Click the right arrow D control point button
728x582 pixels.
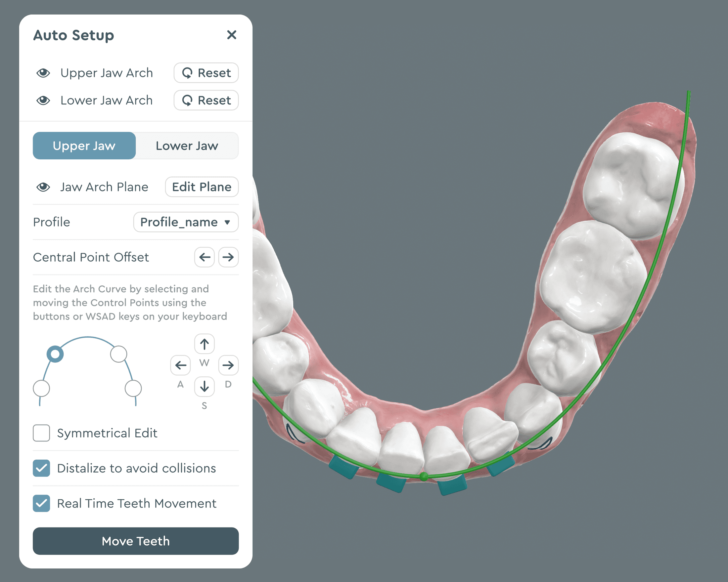[x=228, y=365]
